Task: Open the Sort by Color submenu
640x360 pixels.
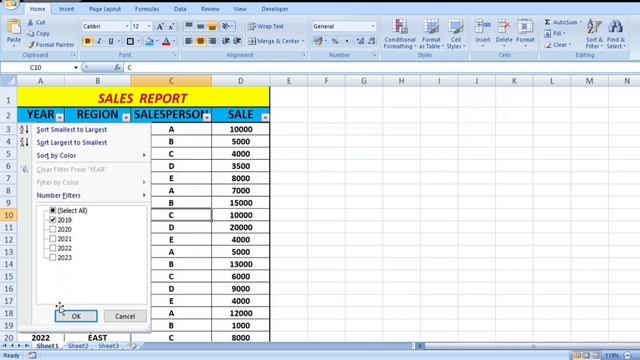Action: tap(91, 155)
